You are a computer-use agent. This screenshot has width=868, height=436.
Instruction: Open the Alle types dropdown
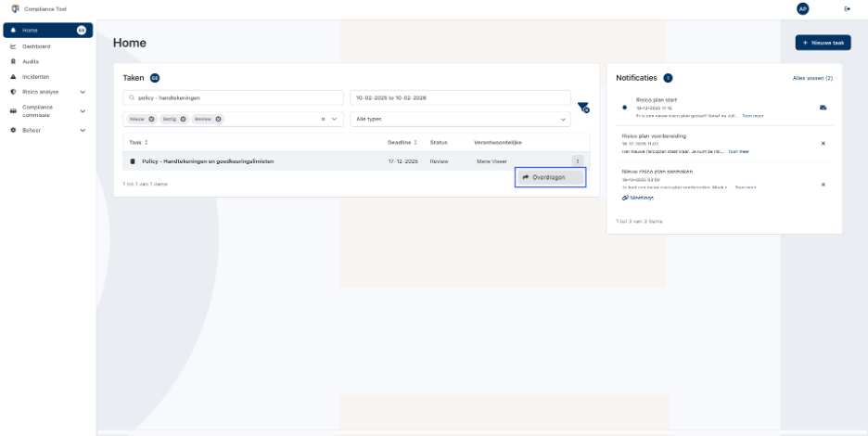click(460, 119)
